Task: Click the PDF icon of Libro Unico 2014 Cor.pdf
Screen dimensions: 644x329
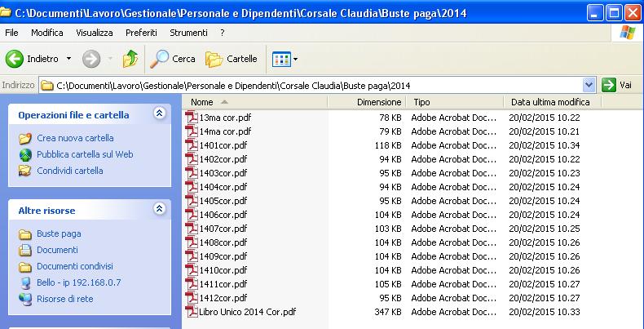Action: pos(192,312)
